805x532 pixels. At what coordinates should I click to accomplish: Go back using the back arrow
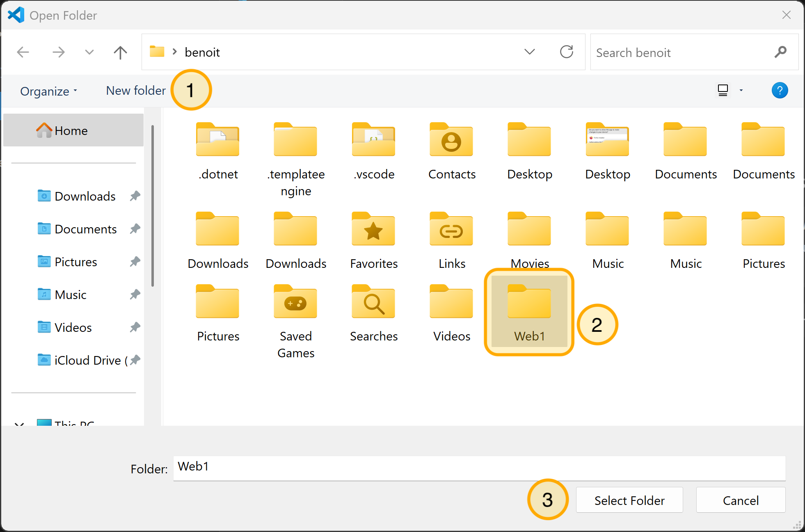pos(23,52)
